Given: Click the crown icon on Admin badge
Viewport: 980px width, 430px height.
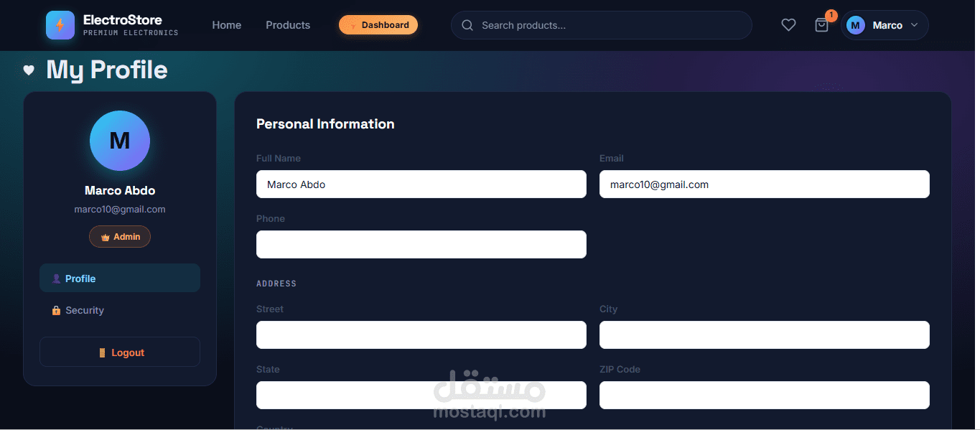Looking at the screenshot, I should tap(105, 237).
